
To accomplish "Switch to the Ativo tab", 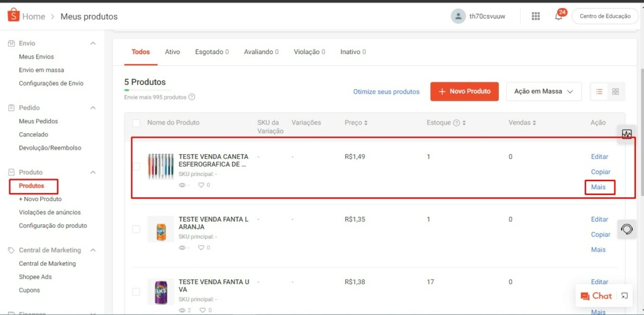I will coord(172,52).
